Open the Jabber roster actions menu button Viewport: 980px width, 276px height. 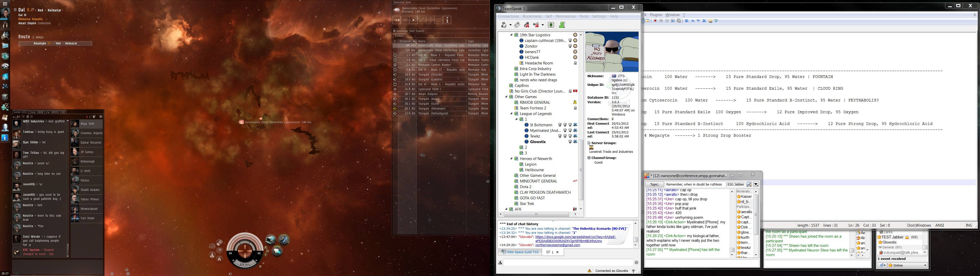(882, 265)
